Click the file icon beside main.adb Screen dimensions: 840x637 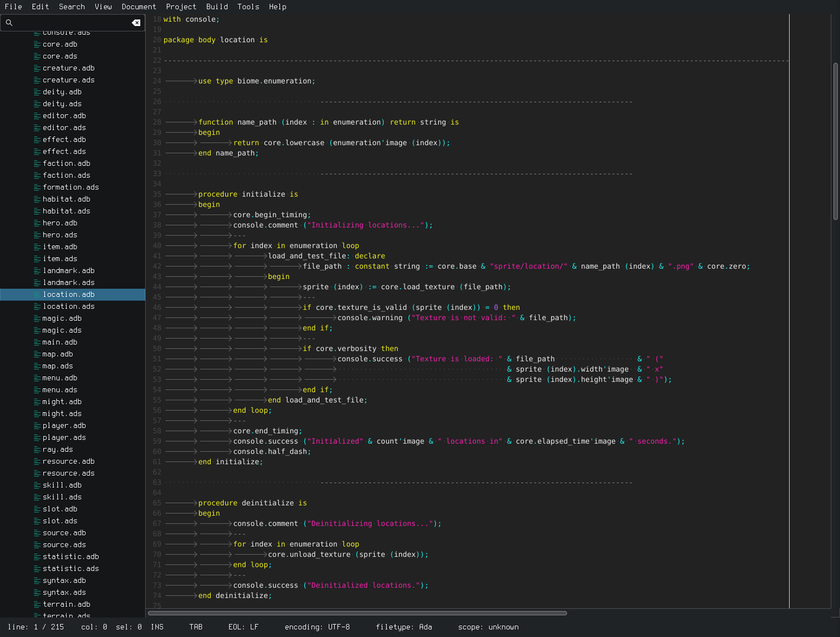pyautogui.click(x=37, y=342)
